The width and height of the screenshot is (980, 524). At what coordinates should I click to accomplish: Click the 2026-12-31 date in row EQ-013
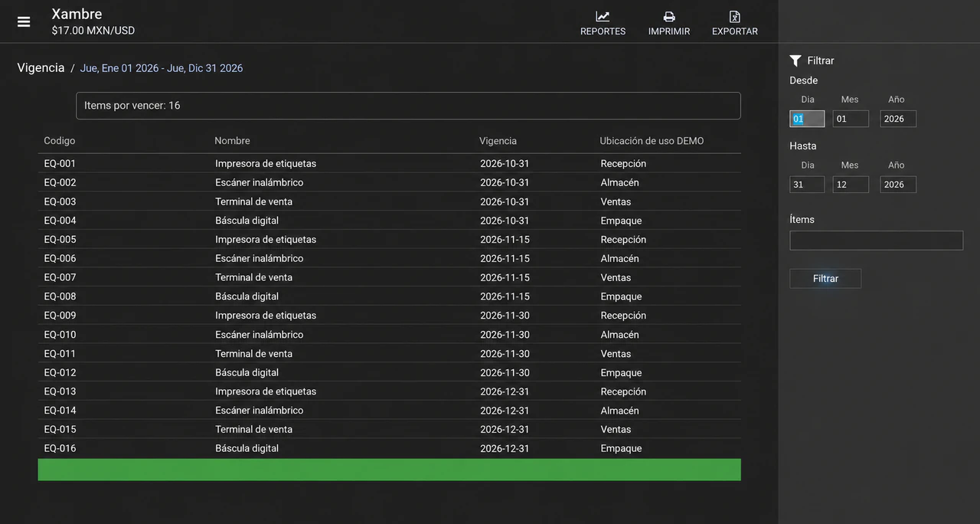click(x=505, y=391)
